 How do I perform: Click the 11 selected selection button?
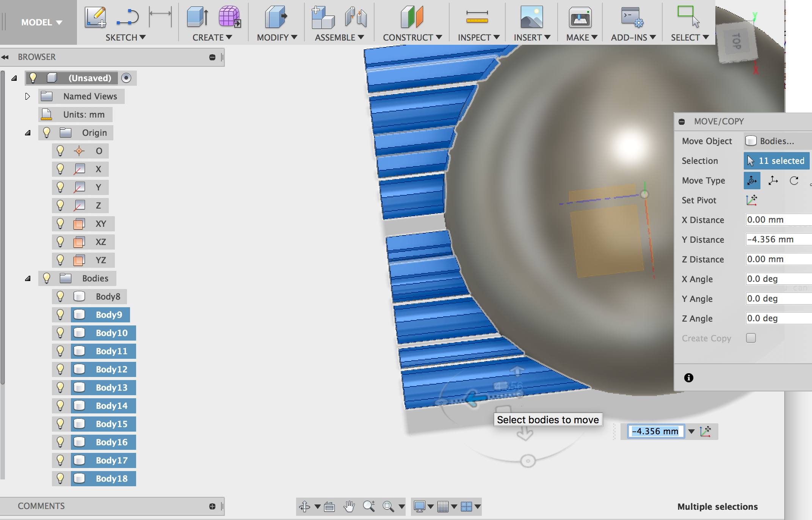coord(777,161)
